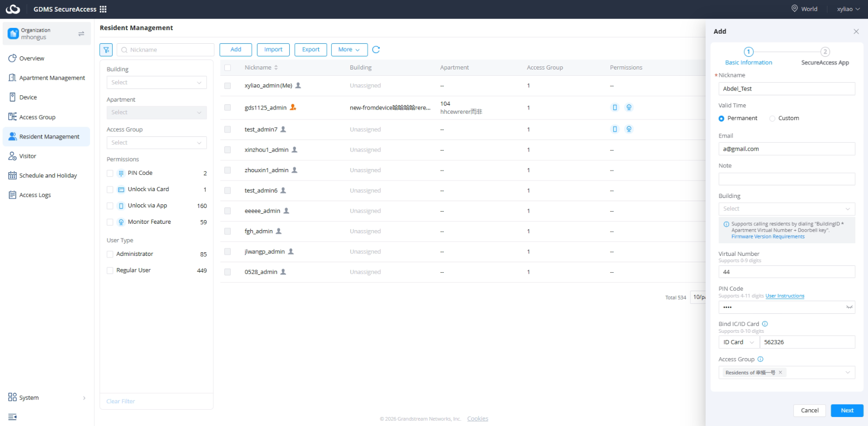Click the Monitor Feature icon for test_admin7

[x=629, y=129]
